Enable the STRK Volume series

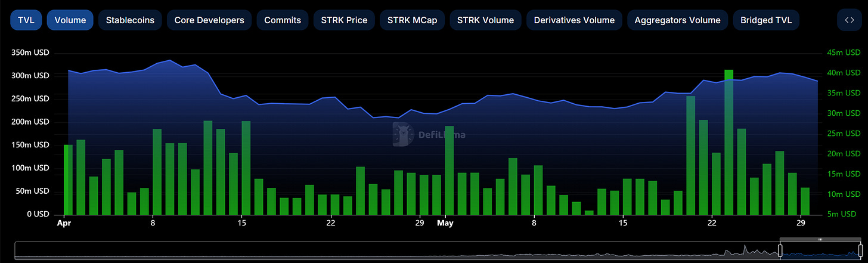pyautogui.click(x=485, y=20)
